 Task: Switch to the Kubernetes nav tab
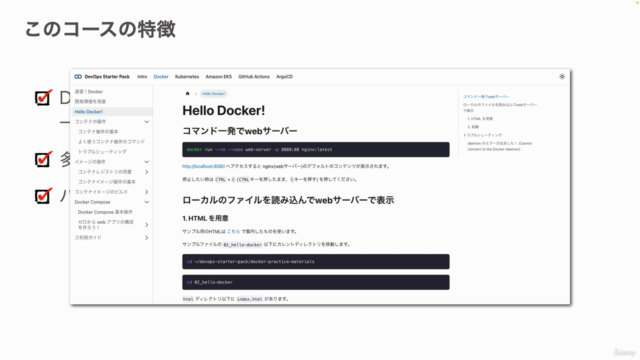[x=187, y=77]
